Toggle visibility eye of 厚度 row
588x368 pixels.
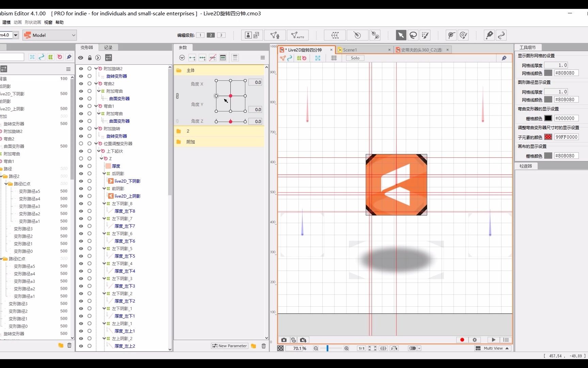click(81, 166)
